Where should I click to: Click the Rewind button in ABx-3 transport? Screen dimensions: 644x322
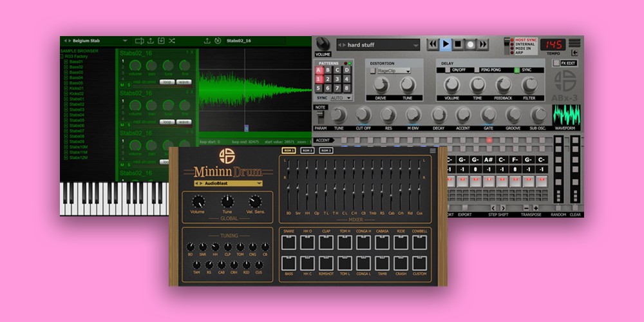[x=433, y=44]
